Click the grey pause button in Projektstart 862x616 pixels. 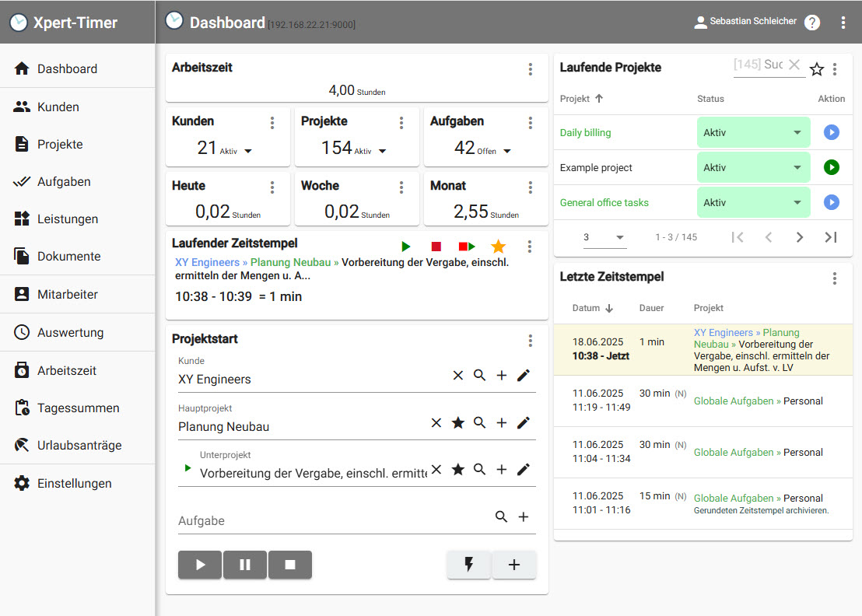tap(245, 565)
